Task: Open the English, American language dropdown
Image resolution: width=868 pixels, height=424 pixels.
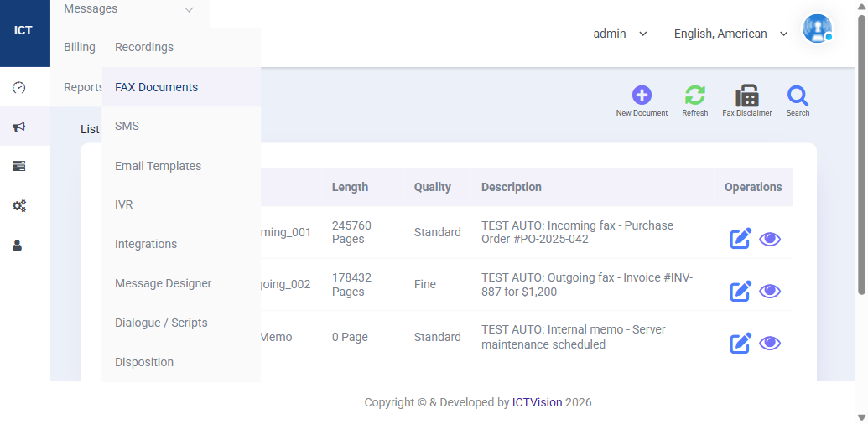Action: (730, 34)
